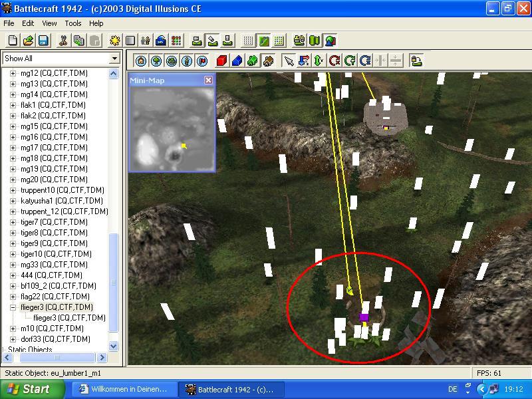532x399 pixels.
Task: Click the tree and shapes toolbar icon
Action: pyautogui.click(x=330, y=41)
